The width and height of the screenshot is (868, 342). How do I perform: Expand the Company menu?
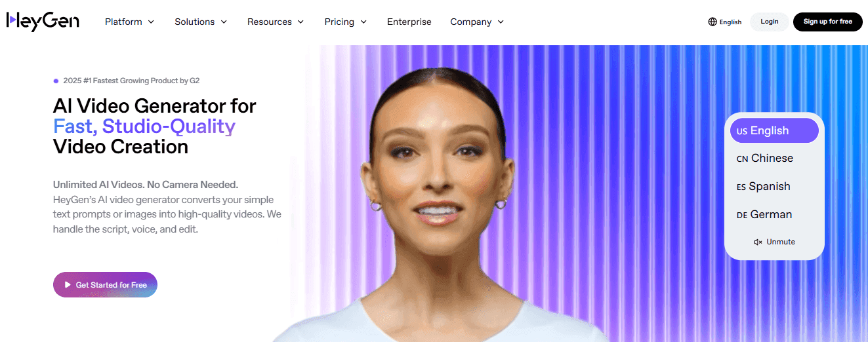[x=477, y=22]
